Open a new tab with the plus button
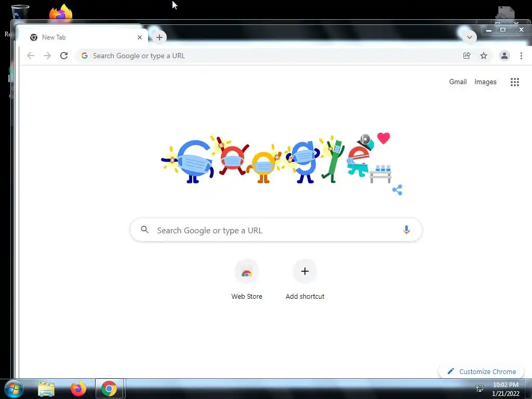Image resolution: width=532 pixels, height=399 pixels. click(x=159, y=37)
